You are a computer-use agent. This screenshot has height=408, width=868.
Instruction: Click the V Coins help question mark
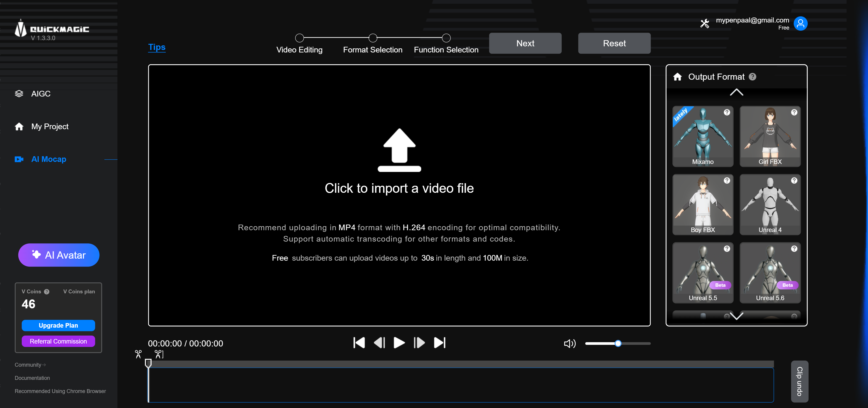tap(47, 291)
